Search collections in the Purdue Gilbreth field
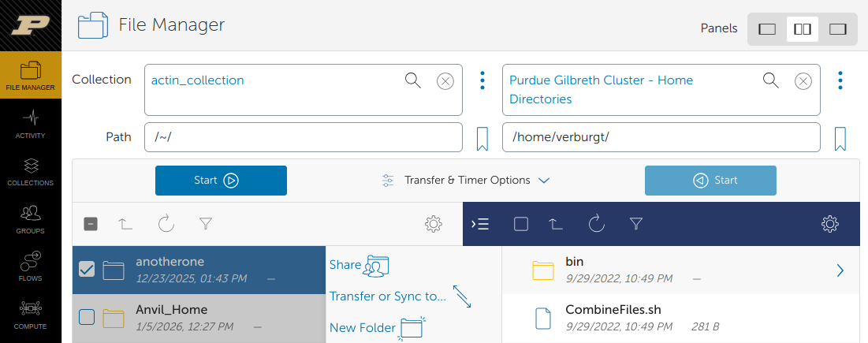This screenshot has width=868, height=343. 771,80
